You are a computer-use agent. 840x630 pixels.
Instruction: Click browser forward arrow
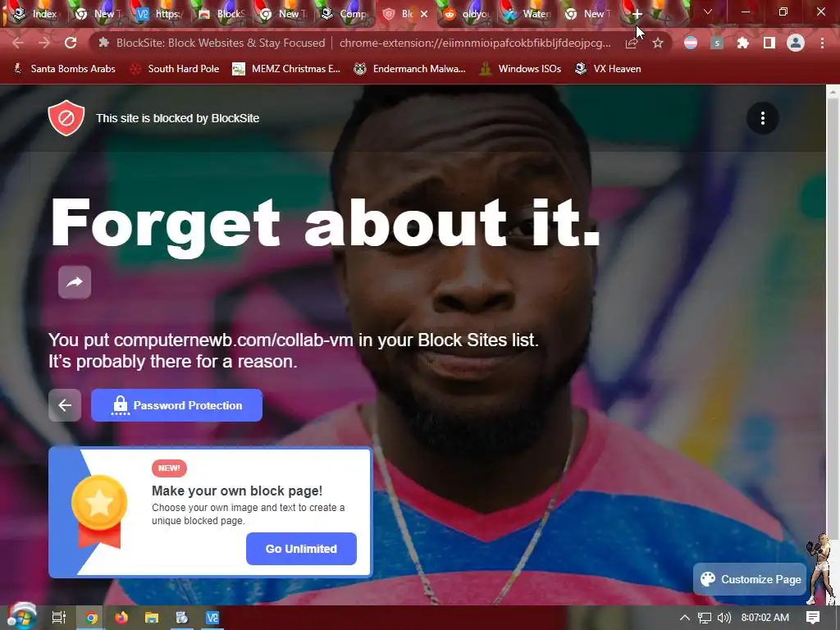[44, 43]
